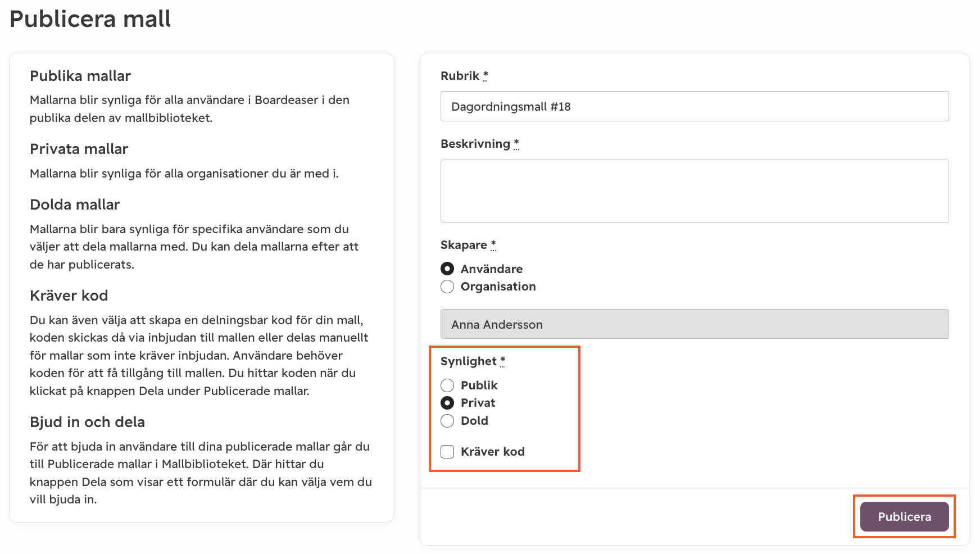
Task: Click the required asterisk beside Beskrivning
Action: 516,144
